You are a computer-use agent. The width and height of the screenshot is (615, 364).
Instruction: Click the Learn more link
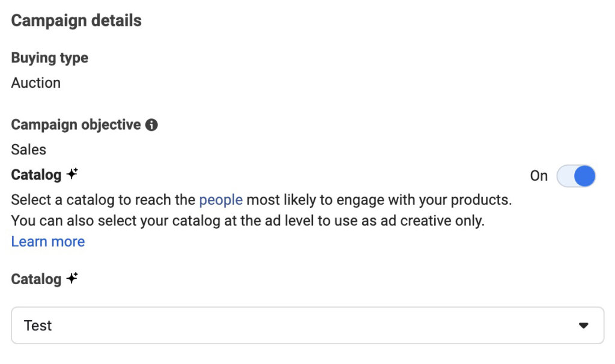47,241
